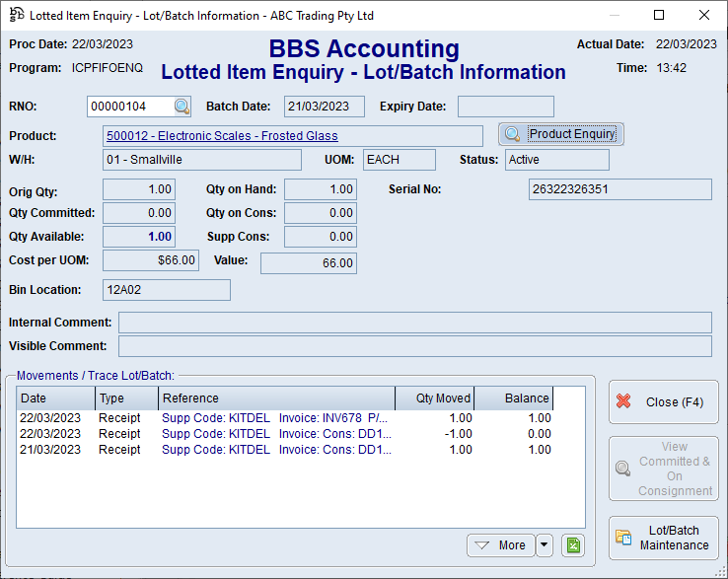Viewport: 728px width, 579px height.
Task: Click the Balance column header
Action: click(x=513, y=398)
